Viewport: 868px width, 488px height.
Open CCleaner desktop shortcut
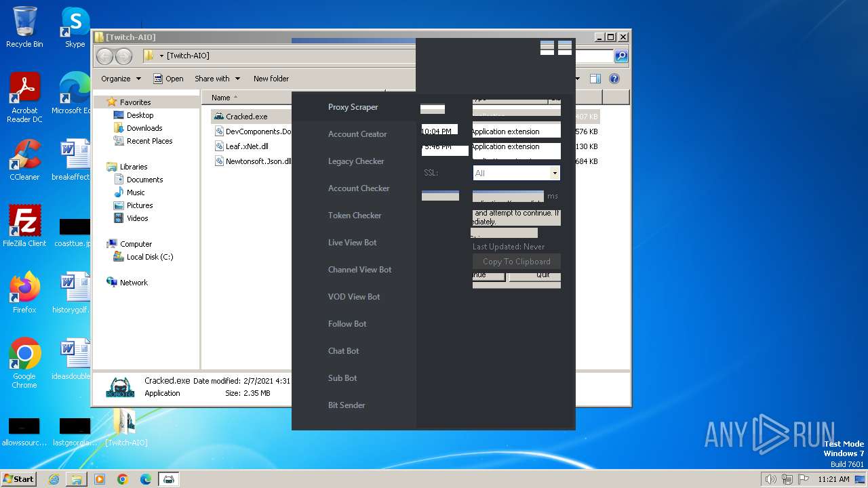24,160
